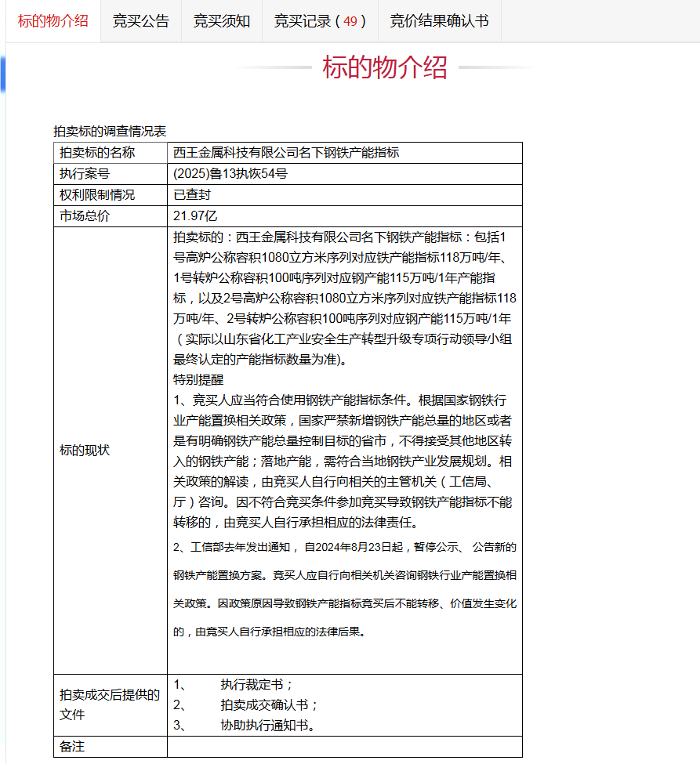Image resolution: width=700 pixels, height=764 pixels.
Task: Select the 拍卖成交后提供的文件 row label
Action: coord(110,704)
